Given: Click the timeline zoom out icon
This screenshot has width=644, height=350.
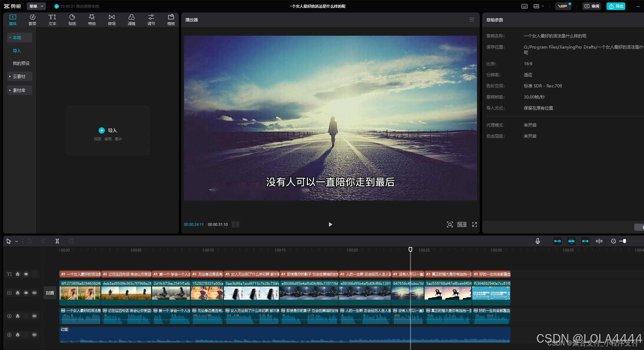Looking at the screenshot, I should (613, 241).
